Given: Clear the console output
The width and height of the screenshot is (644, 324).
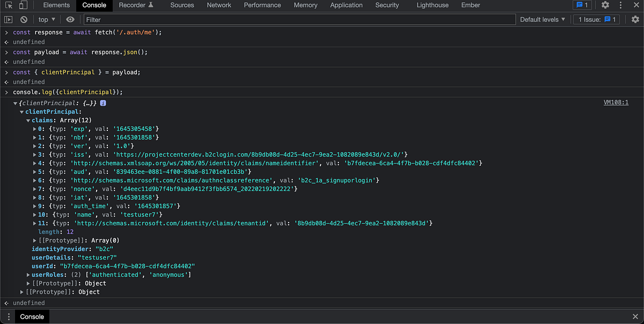Looking at the screenshot, I should pyautogui.click(x=23, y=19).
